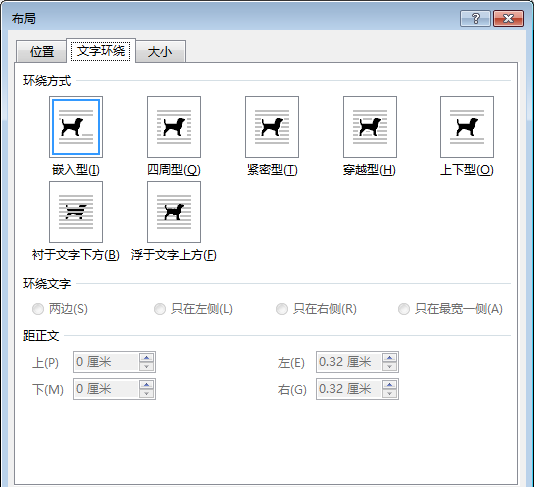Increase the 上(P) distance value
The width and height of the screenshot is (534, 487).
(x=147, y=358)
